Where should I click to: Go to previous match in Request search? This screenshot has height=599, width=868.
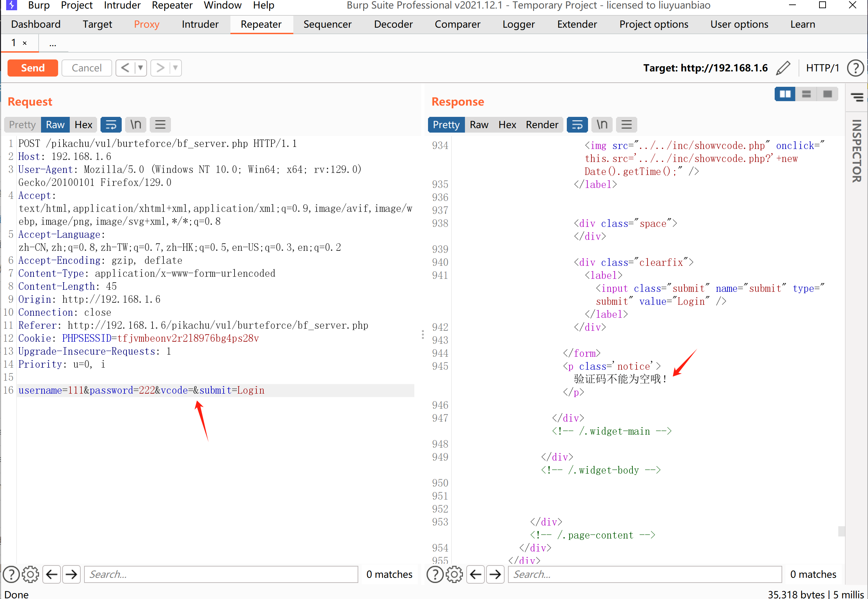point(52,574)
